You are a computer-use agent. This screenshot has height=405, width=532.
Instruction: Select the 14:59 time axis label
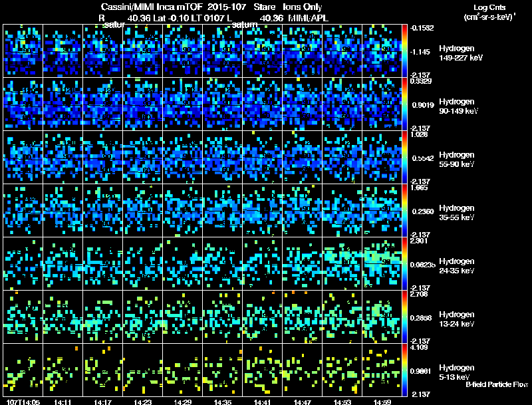click(x=382, y=402)
